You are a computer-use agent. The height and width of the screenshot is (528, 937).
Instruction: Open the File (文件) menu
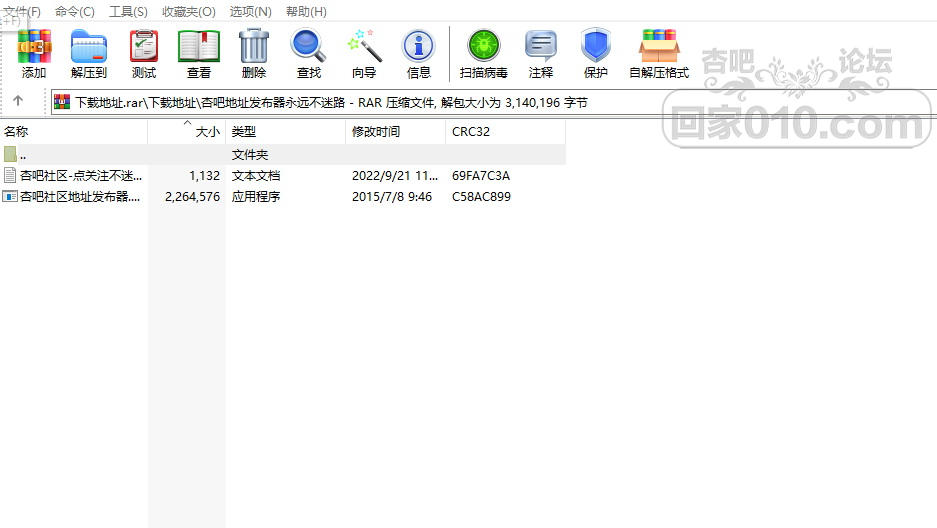[x=22, y=11]
